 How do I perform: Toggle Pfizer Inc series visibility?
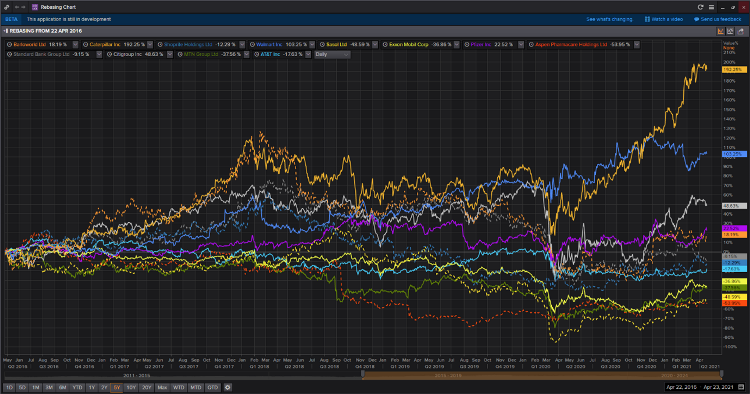[467, 44]
